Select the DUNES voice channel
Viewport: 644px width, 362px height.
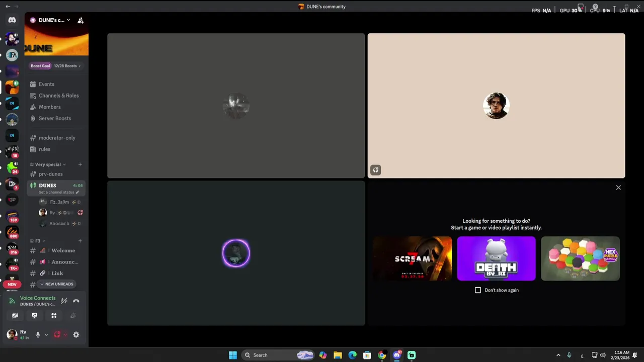click(x=56, y=188)
